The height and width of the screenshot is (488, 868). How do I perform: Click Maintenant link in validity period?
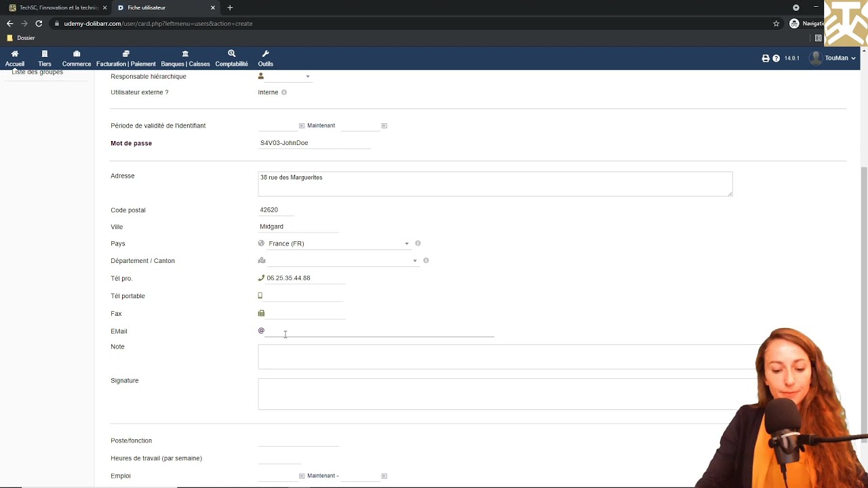[321, 125]
